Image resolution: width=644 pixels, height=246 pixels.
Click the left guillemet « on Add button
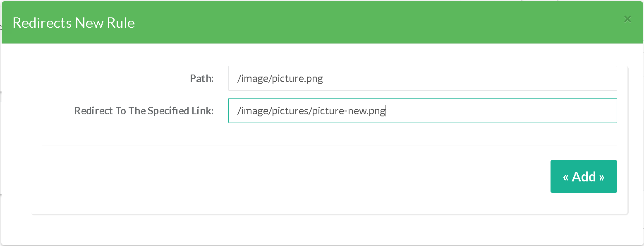click(x=565, y=177)
